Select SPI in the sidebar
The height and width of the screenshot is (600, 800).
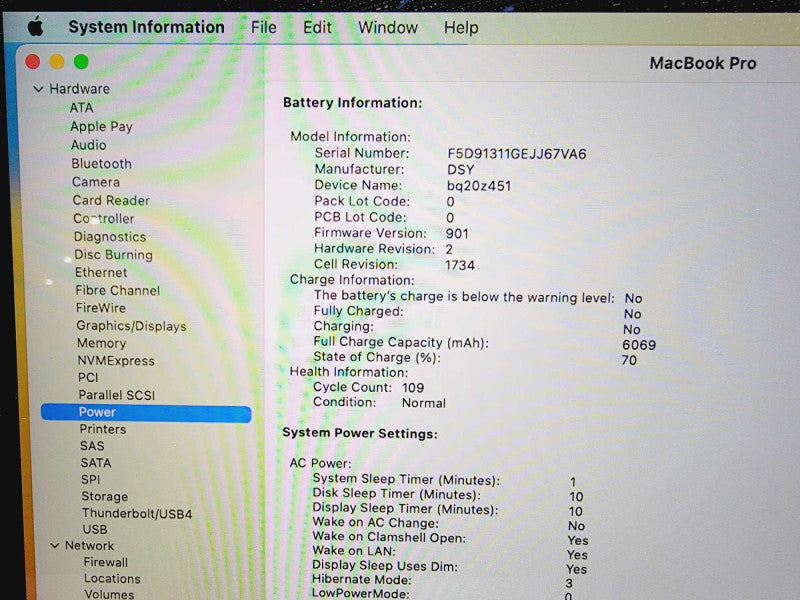click(91, 480)
